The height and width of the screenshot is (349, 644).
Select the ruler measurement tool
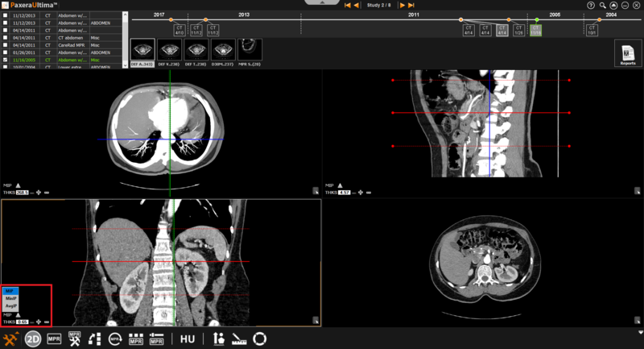[x=238, y=339]
